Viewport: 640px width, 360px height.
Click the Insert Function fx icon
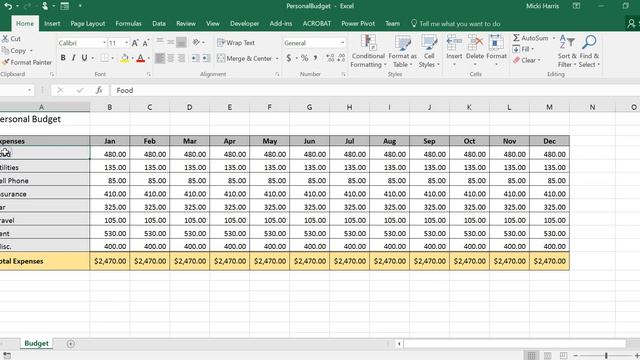point(99,90)
